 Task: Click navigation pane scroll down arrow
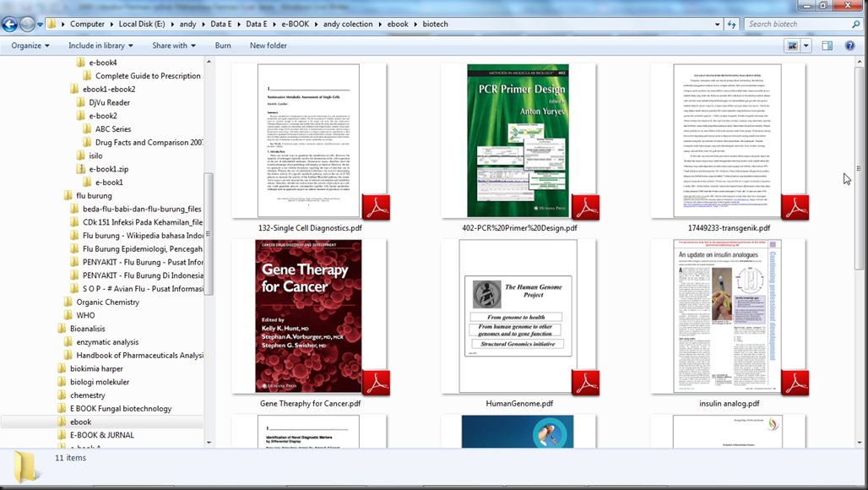(x=209, y=443)
